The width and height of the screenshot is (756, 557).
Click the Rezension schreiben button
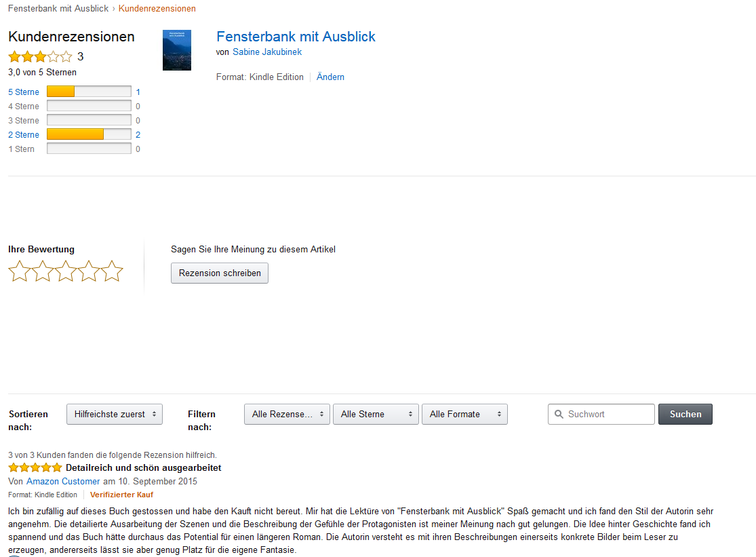[220, 273]
